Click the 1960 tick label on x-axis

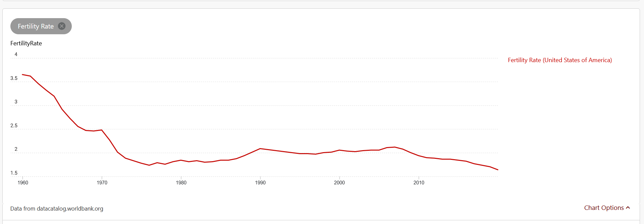click(23, 183)
